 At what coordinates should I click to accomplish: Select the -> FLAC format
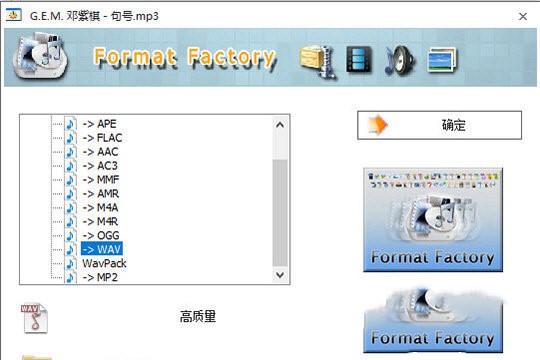[102, 138]
